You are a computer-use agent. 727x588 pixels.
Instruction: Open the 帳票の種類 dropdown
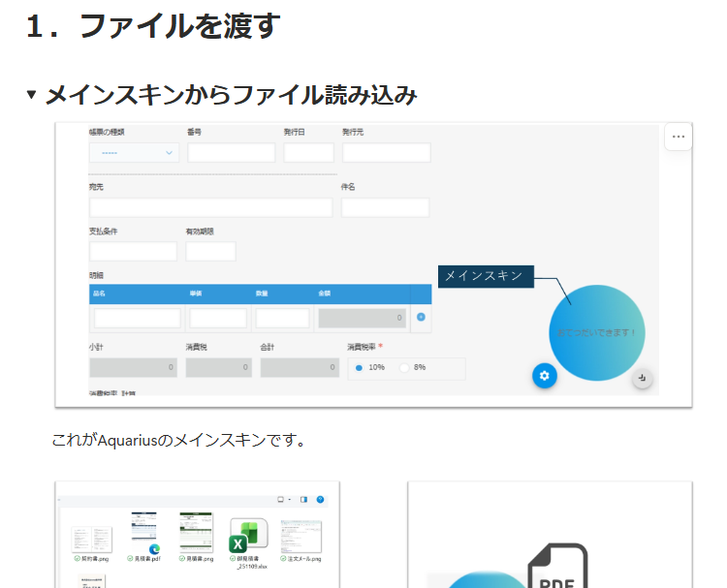(134, 152)
